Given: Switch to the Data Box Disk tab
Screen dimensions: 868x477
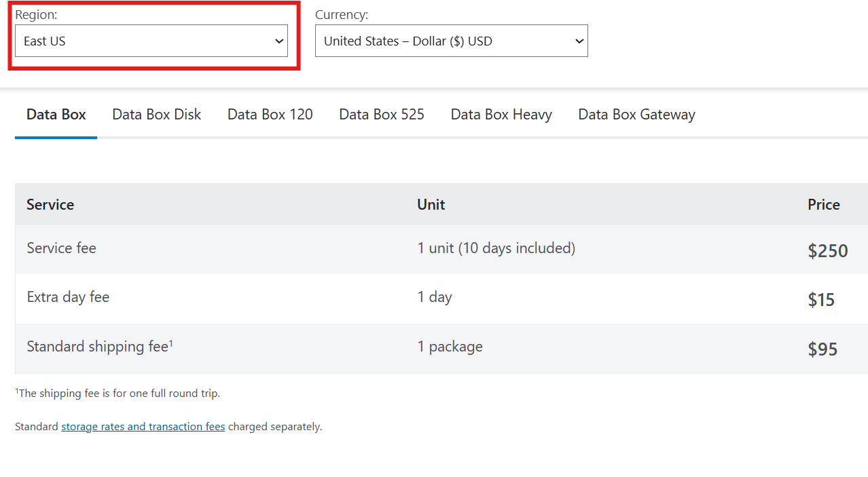Looking at the screenshot, I should pos(157,115).
